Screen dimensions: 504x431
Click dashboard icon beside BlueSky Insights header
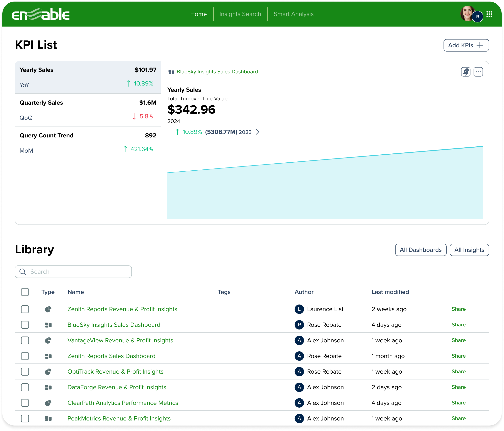point(171,72)
